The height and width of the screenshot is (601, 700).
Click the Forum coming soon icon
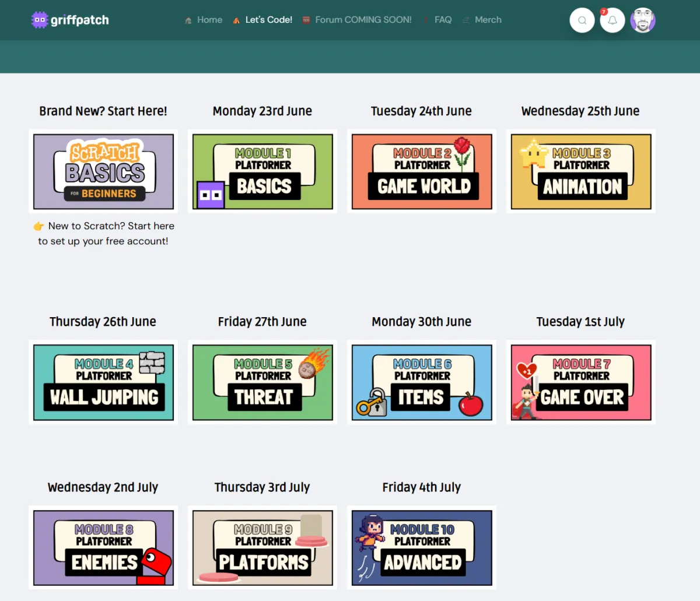[306, 20]
